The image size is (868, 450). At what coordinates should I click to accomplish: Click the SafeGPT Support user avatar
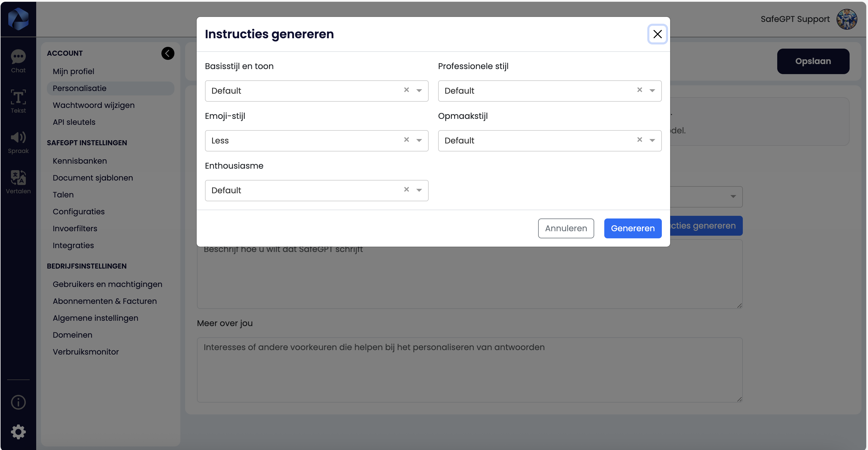846,19
